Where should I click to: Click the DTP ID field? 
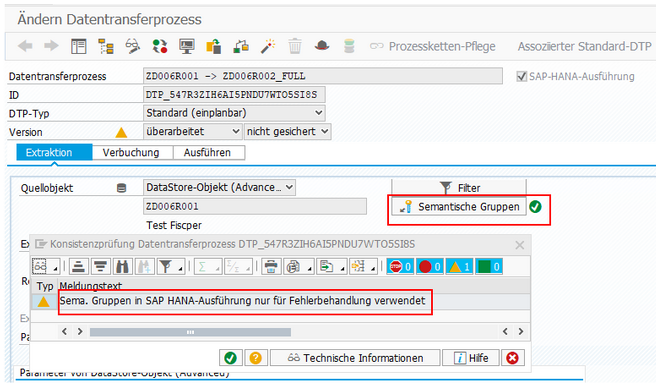pos(234,95)
